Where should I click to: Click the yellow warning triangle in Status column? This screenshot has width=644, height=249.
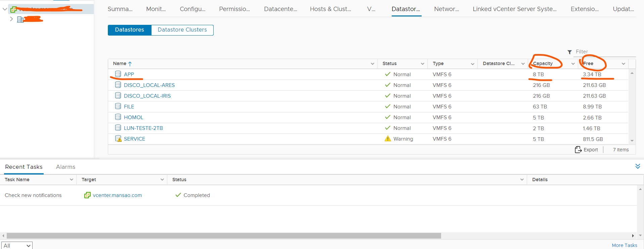(388, 139)
